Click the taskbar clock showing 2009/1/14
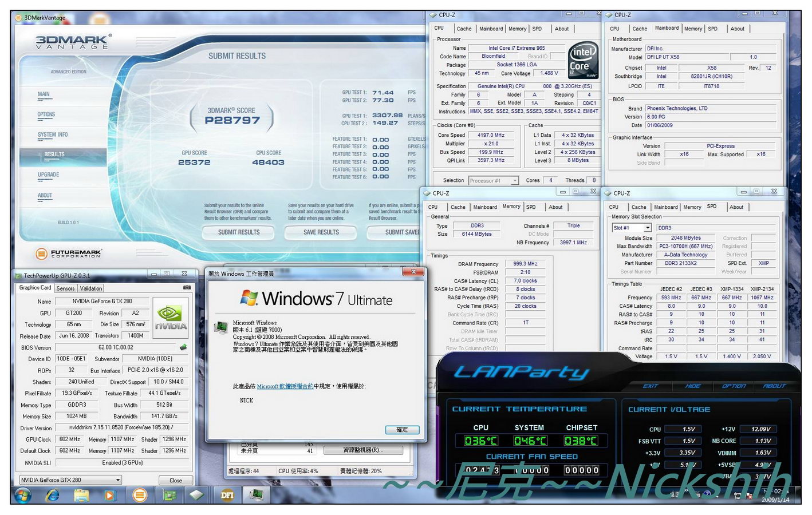The image size is (812, 515). [775, 496]
